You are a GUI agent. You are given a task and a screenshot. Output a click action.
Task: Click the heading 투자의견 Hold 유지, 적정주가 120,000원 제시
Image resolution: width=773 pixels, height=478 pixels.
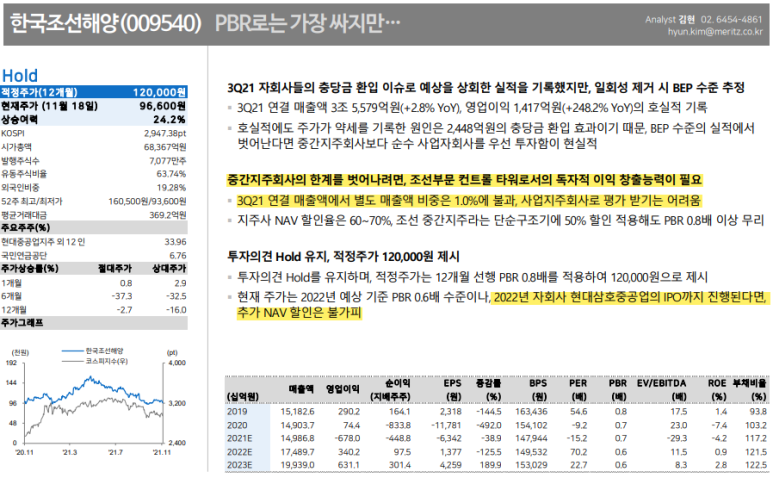tap(343, 257)
